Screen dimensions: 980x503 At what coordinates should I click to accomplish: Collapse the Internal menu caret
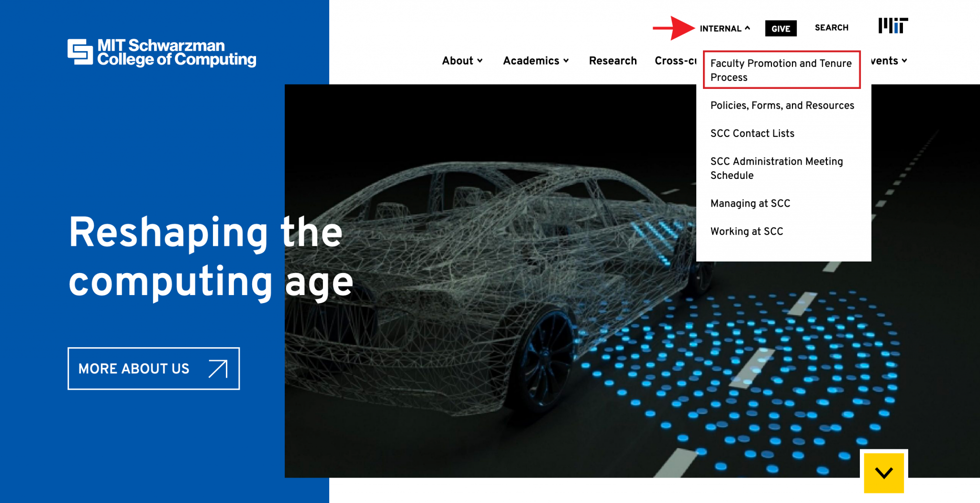tap(747, 28)
